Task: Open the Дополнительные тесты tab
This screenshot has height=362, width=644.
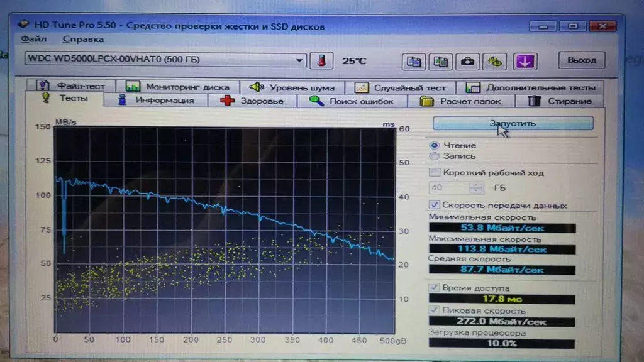Action: tap(530, 87)
